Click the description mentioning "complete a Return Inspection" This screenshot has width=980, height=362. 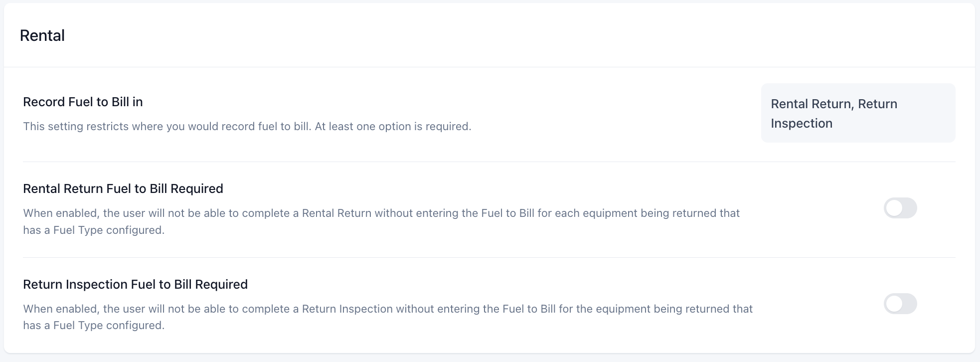click(388, 309)
